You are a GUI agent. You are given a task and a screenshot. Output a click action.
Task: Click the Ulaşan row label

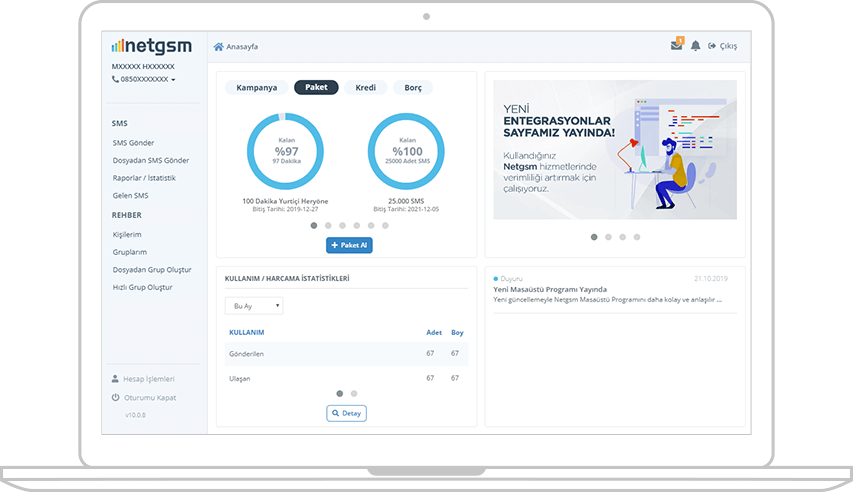pos(239,378)
